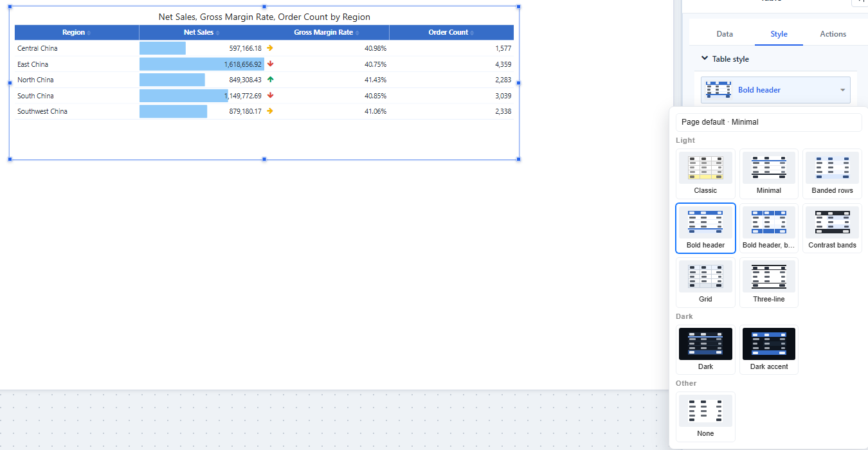This screenshot has height=450, width=868.
Task: Click the 879,180.17 net sales value
Action: 245,111
